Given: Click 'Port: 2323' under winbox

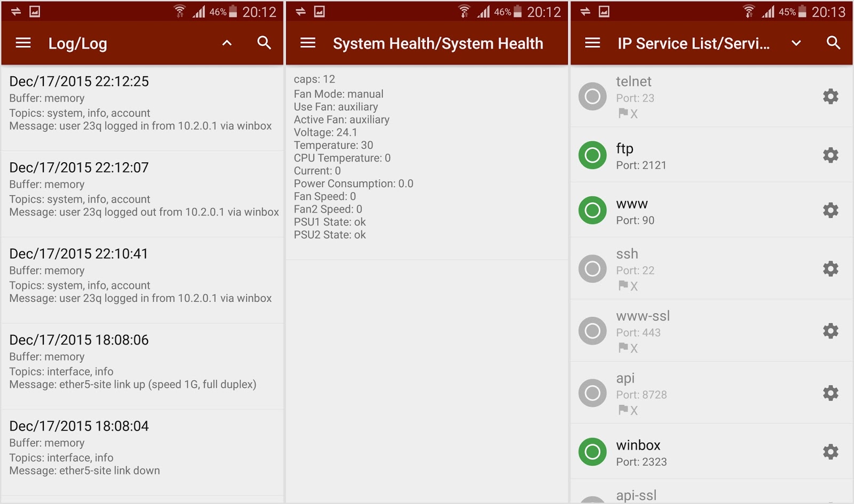Looking at the screenshot, I should tap(642, 462).
